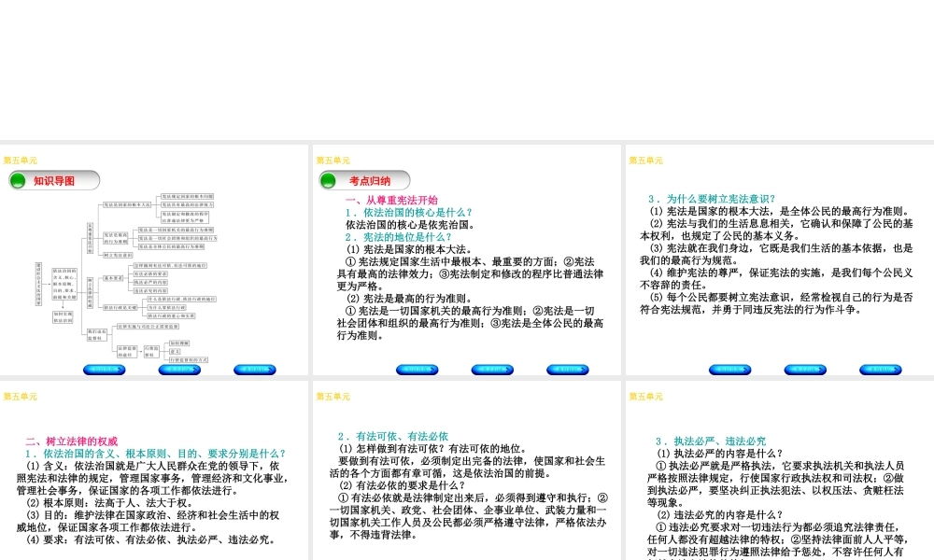Click the 第五单元 label above 为什么要树立宪法意识
Screen dimensions: 934x560
coord(645,161)
